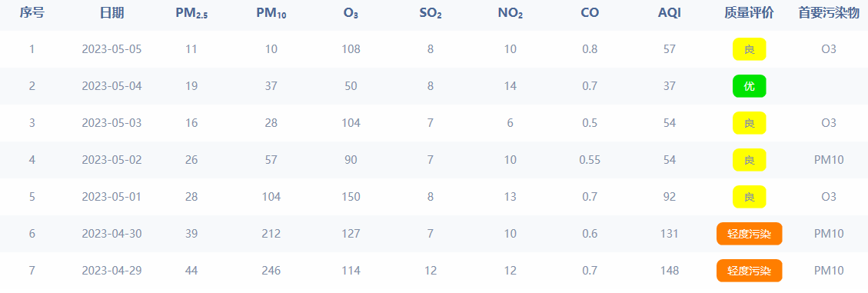The width and height of the screenshot is (868, 293).
Task: Select the green 优 badge
Action: (x=749, y=86)
